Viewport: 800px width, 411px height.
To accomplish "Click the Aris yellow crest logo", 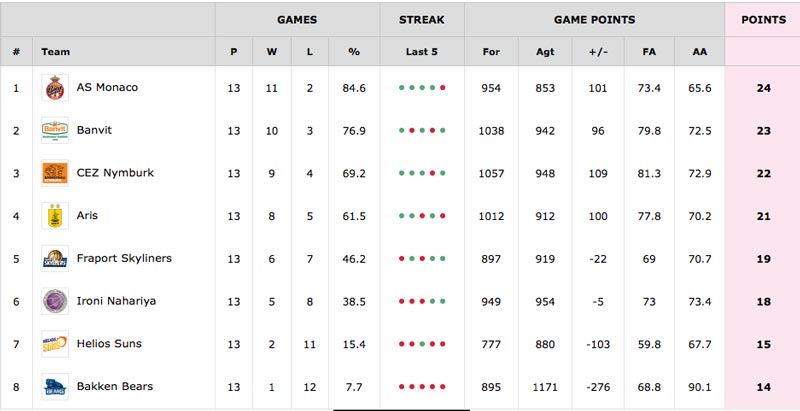I will 55,216.
